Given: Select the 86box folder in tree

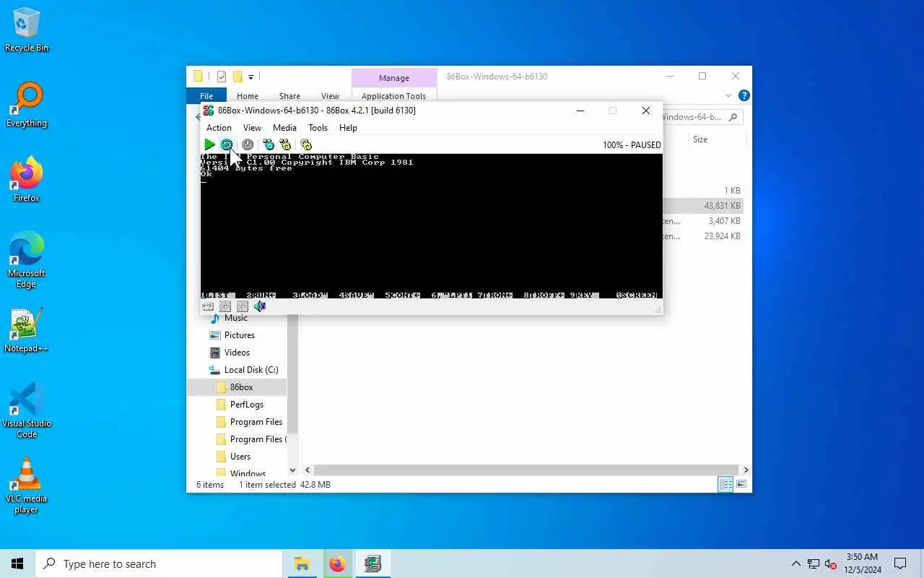Looking at the screenshot, I should tap(241, 387).
